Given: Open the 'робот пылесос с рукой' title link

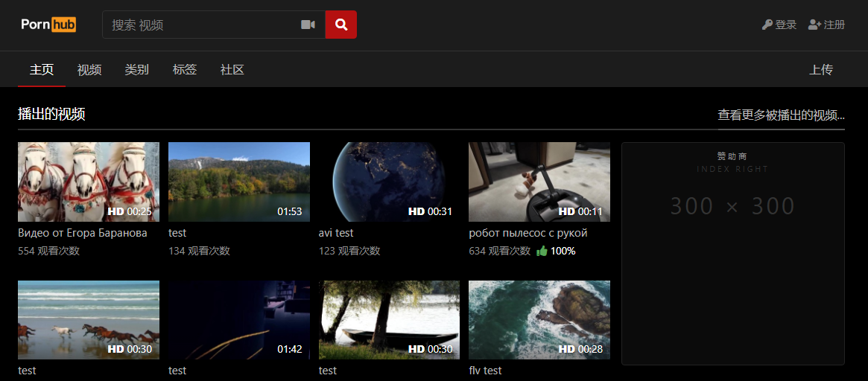Looking at the screenshot, I should pos(528,233).
